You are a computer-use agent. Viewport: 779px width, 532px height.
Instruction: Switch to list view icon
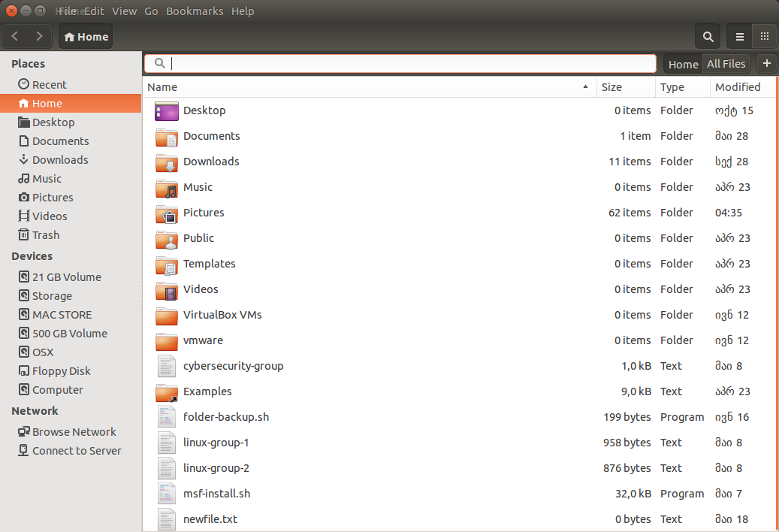pos(739,36)
